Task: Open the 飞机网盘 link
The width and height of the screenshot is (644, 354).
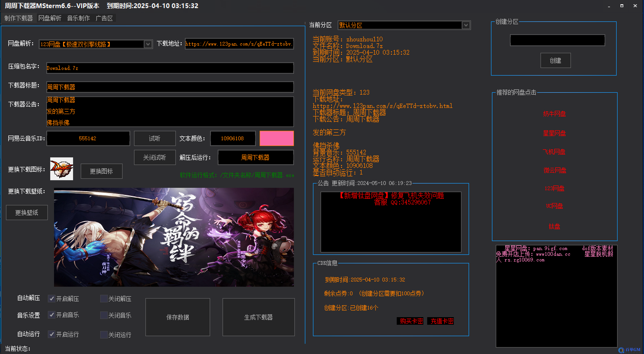Action: [x=554, y=152]
